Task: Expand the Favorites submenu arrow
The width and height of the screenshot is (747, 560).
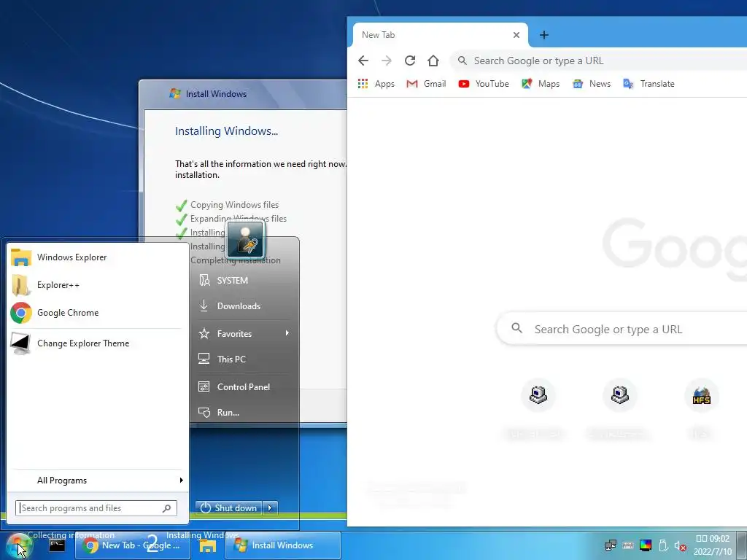Action: [287, 333]
